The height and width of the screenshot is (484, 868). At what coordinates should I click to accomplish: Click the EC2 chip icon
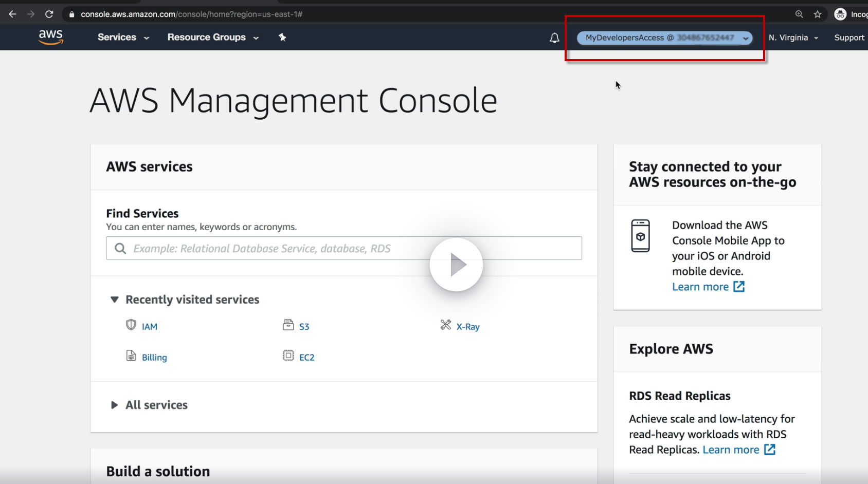click(288, 356)
